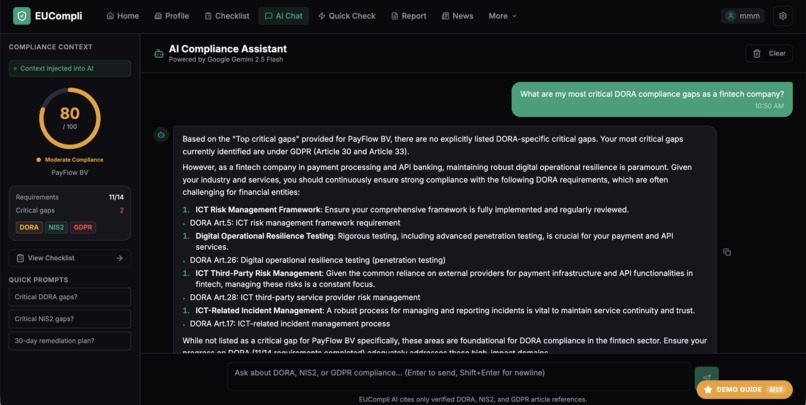Click the user's DORA question message bubble
Screen dimensions: 806x405
pos(652,99)
